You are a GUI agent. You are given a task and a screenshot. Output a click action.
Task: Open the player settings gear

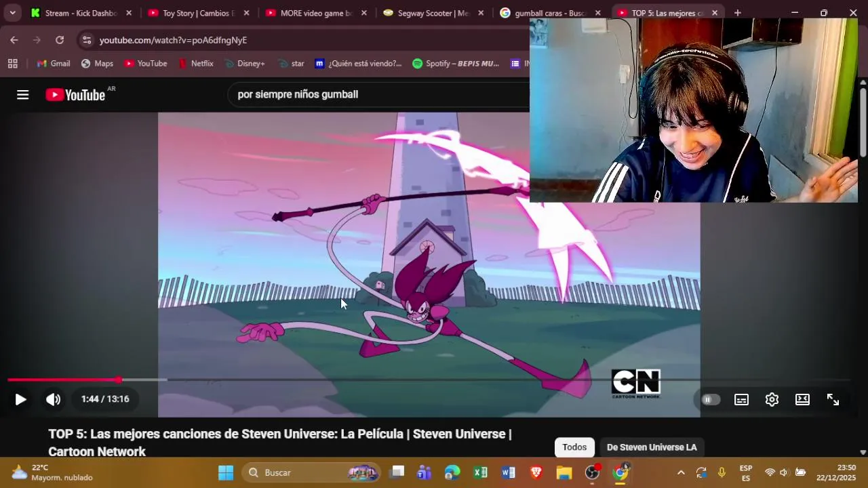pos(772,400)
